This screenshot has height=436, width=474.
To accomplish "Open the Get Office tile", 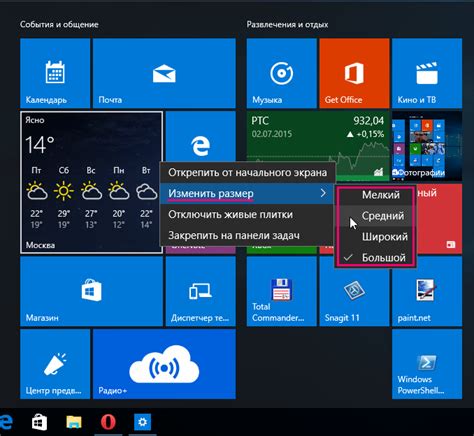I will click(x=354, y=73).
